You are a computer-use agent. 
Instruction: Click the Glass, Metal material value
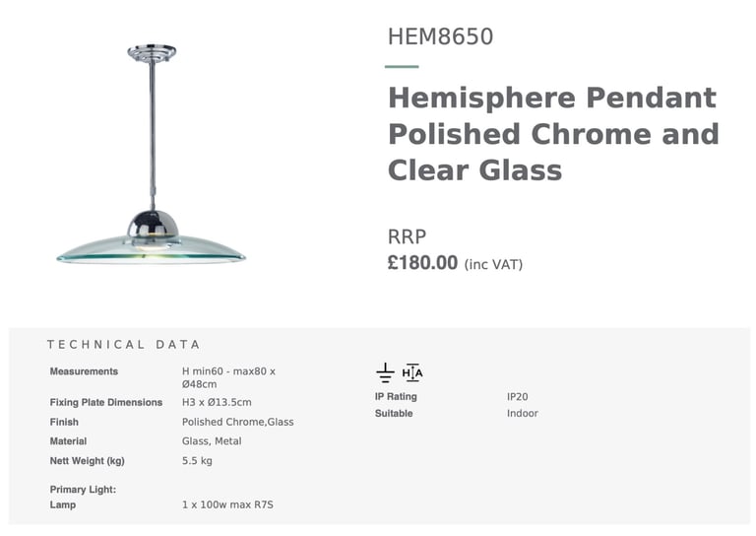pos(212,441)
